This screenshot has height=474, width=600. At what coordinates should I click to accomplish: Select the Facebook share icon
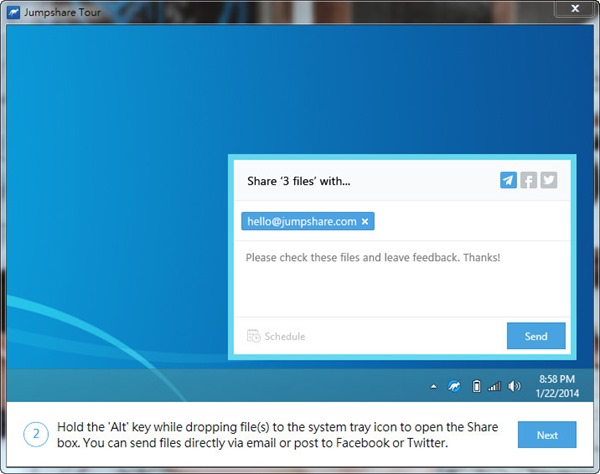point(528,180)
